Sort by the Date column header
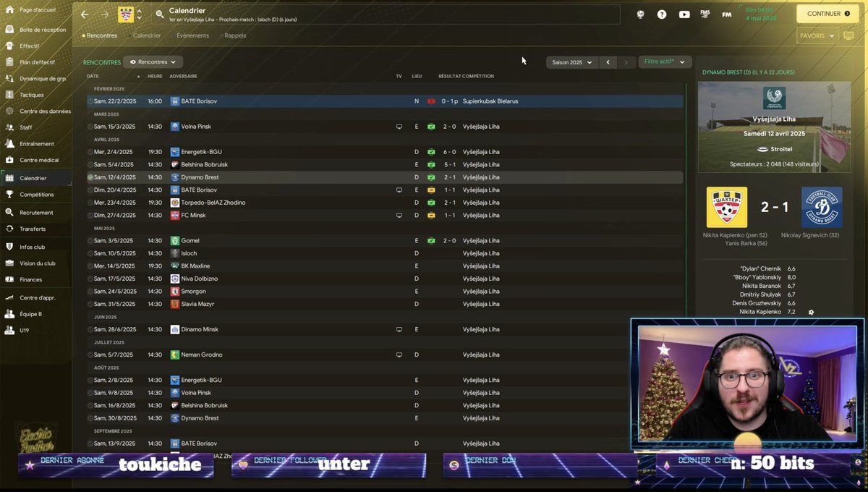This screenshot has height=492, width=868. pos(93,76)
